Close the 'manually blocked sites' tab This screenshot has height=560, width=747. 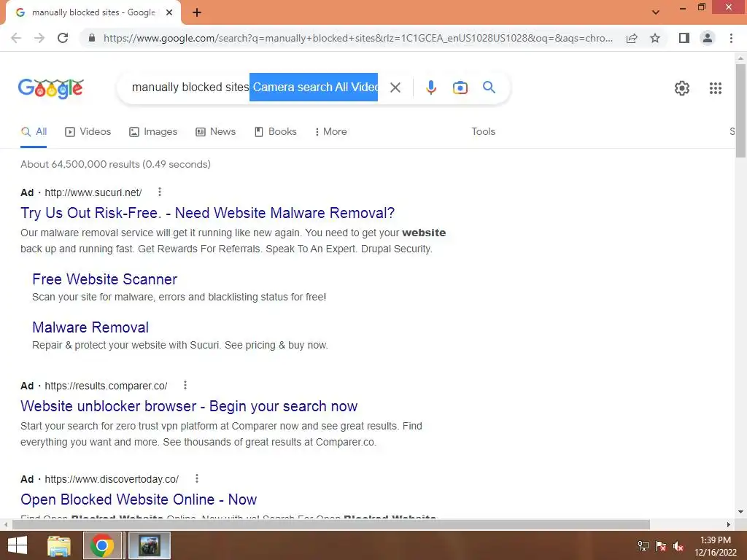coord(169,12)
